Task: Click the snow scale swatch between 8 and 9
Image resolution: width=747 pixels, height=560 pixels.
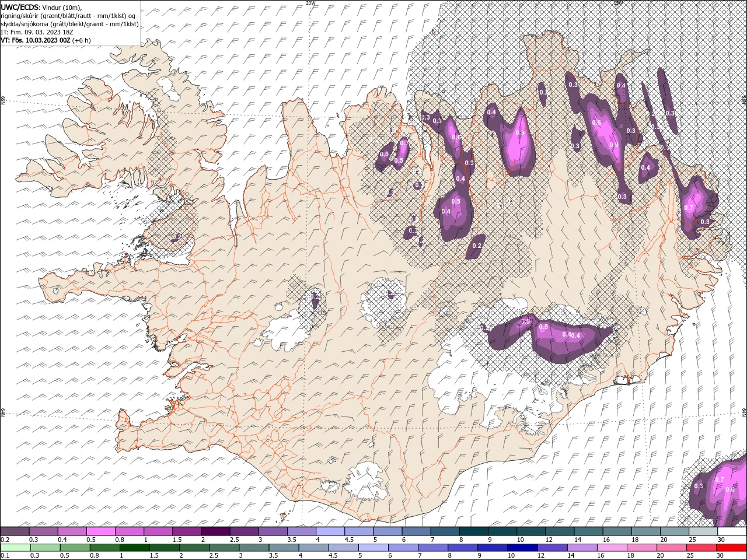Action: pyautogui.click(x=474, y=531)
